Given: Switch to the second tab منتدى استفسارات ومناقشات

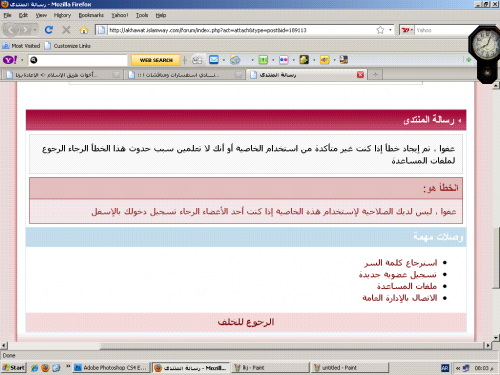Looking at the screenshot, I should [x=184, y=75].
